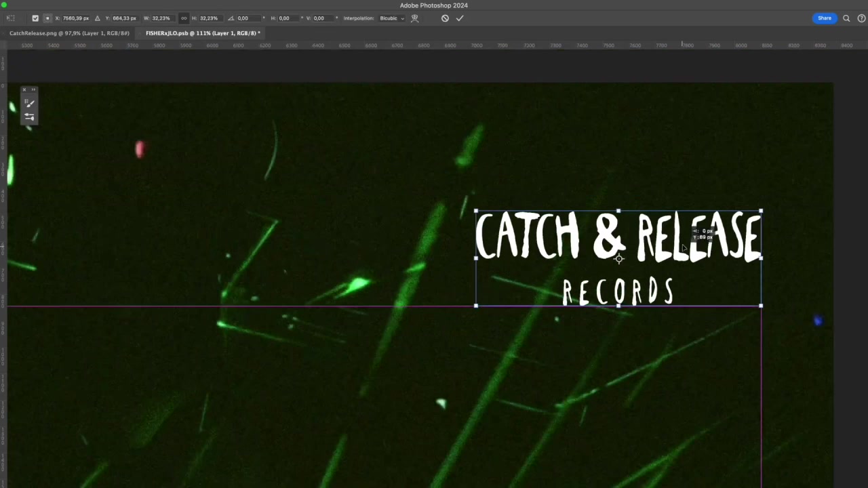Switch to warp mode icon
This screenshot has height=488, width=868.
[x=415, y=18]
